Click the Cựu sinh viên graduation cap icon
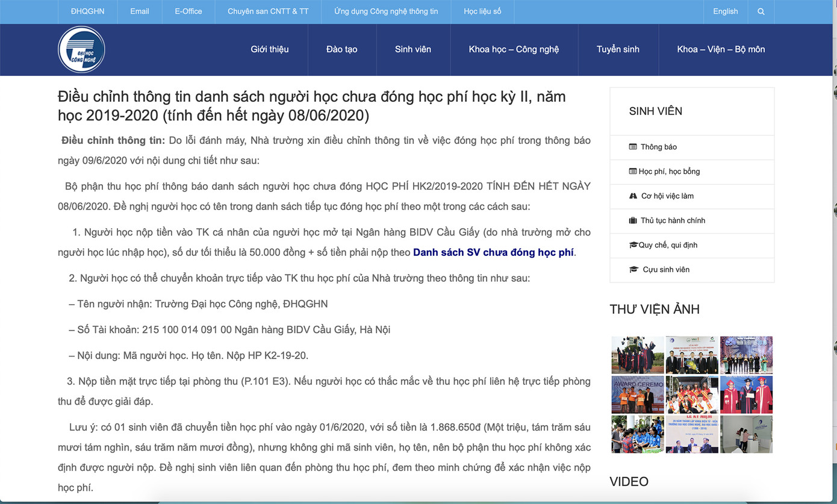837x504 pixels. [x=633, y=270]
